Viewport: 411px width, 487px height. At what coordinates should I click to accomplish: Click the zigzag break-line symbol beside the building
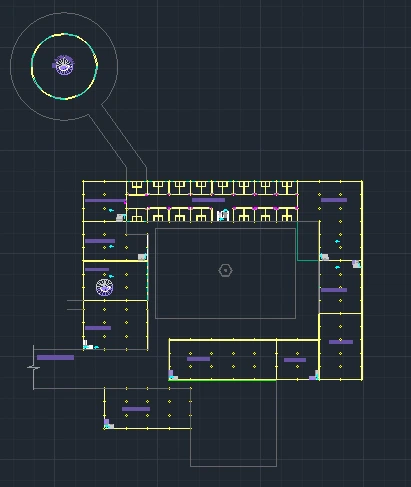coord(33,367)
